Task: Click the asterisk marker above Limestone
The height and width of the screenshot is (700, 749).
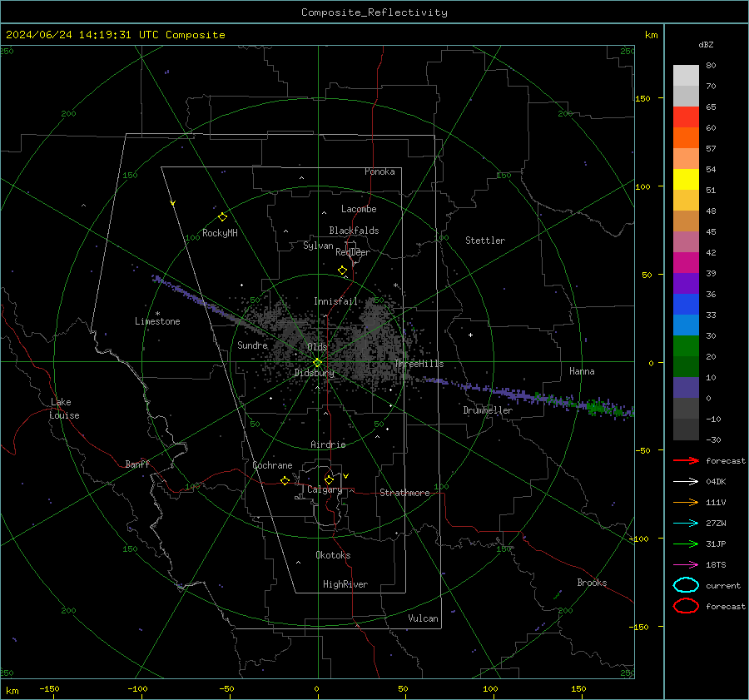Action: point(157,314)
